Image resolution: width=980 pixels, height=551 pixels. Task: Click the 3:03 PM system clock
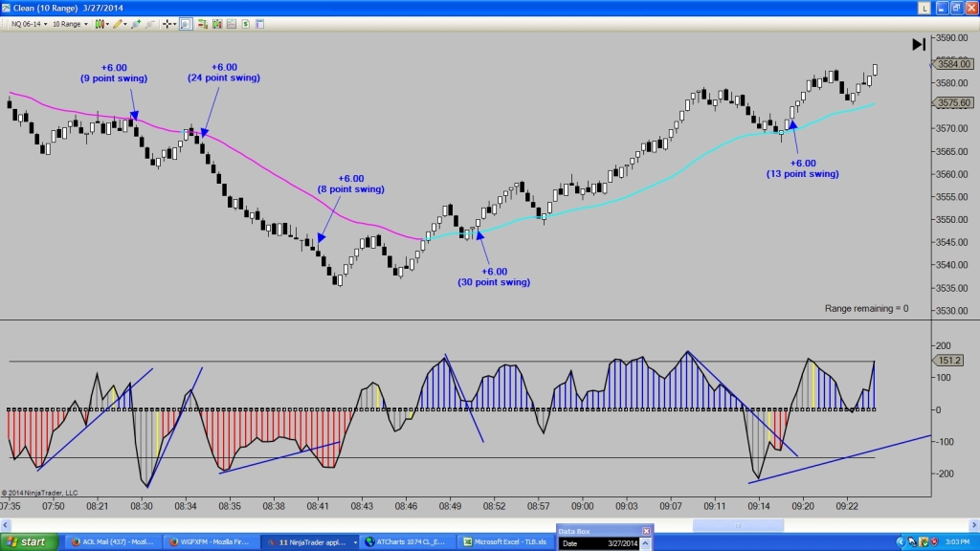(957, 541)
